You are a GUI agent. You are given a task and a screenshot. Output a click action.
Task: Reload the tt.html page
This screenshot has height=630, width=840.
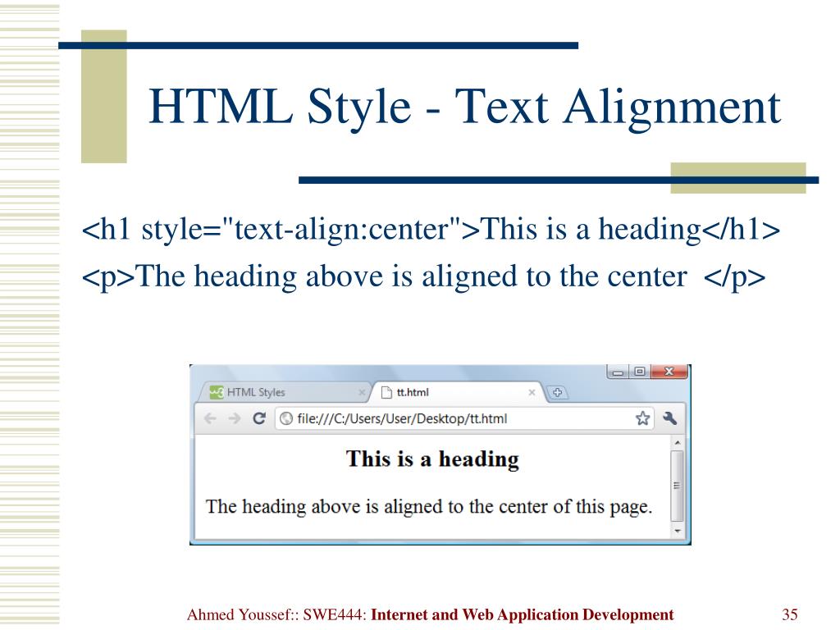259,418
